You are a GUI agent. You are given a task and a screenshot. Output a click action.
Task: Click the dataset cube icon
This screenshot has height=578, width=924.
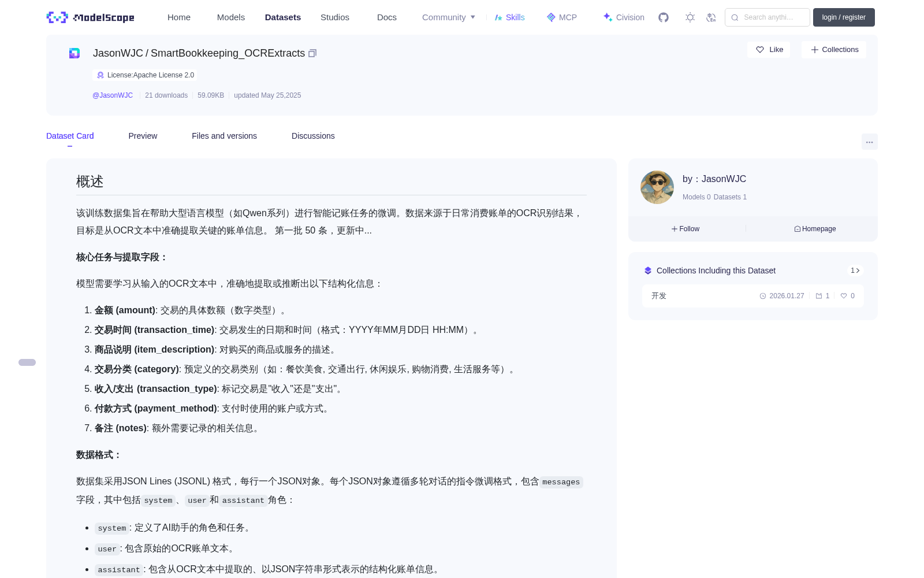74,53
